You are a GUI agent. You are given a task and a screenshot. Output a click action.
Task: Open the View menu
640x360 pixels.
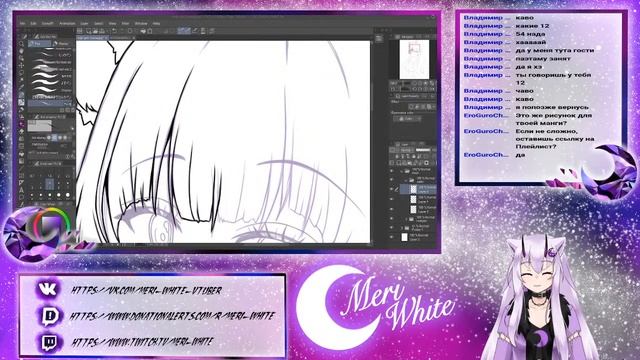[112, 23]
